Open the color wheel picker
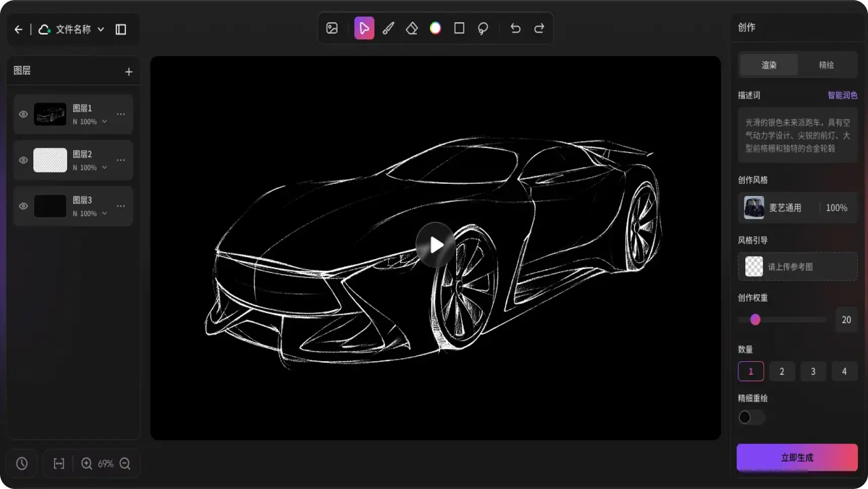Screen dimensions: 868x489 (x=436, y=28)
